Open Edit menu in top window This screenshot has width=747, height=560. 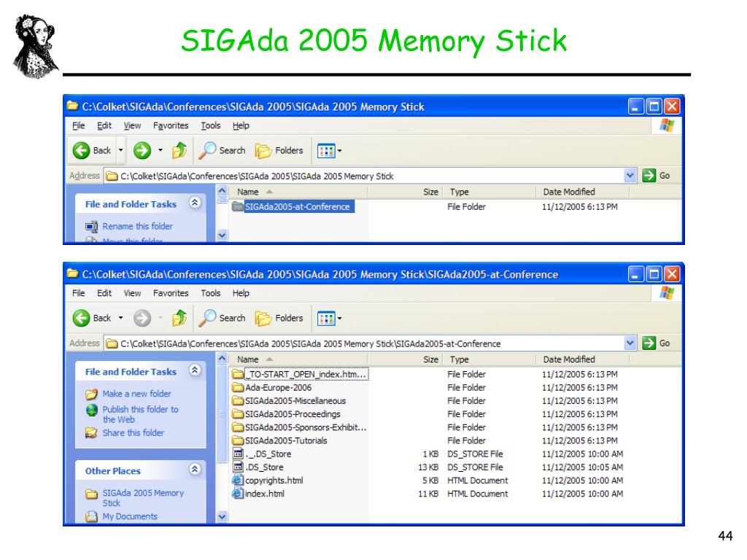104,125
